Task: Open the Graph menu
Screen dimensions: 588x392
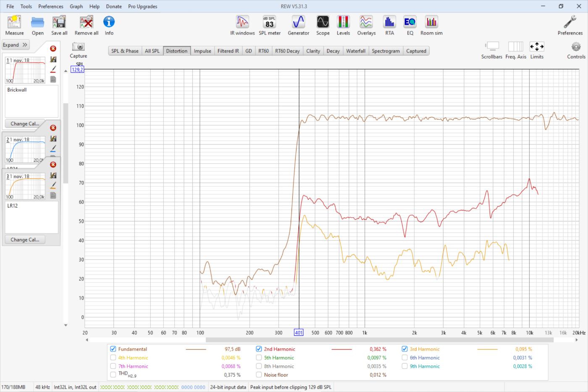Action: [x=76, y=6]
